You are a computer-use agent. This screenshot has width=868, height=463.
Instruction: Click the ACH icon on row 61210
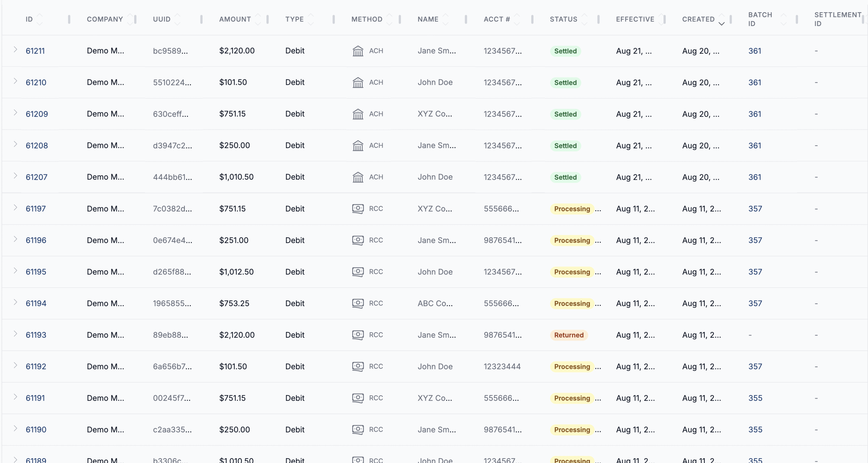point(358,82)
